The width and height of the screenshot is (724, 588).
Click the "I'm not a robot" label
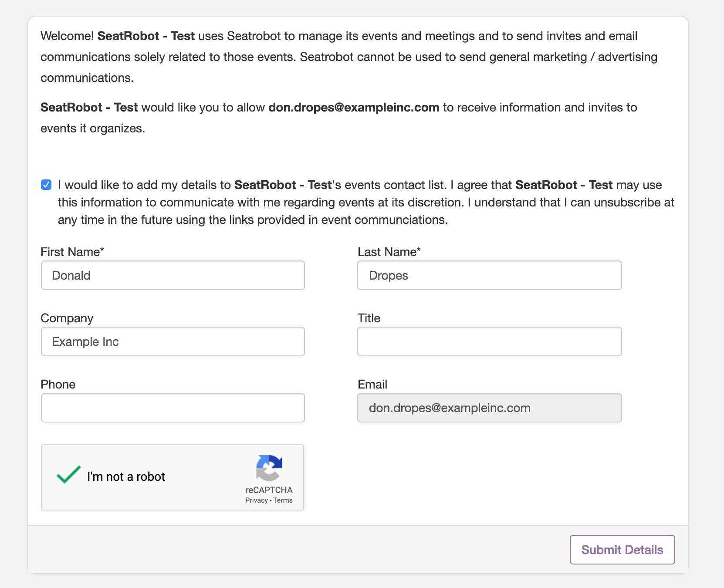(x=126, y=476)
